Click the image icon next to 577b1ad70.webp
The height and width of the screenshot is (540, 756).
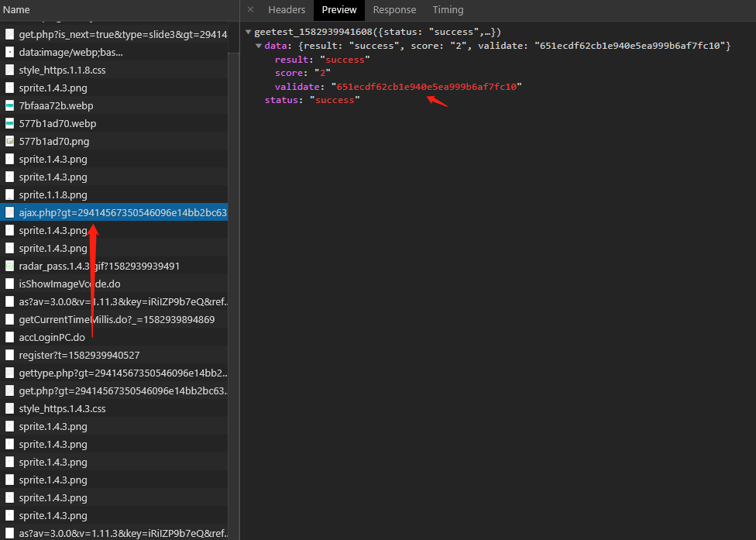pos(9,123)
